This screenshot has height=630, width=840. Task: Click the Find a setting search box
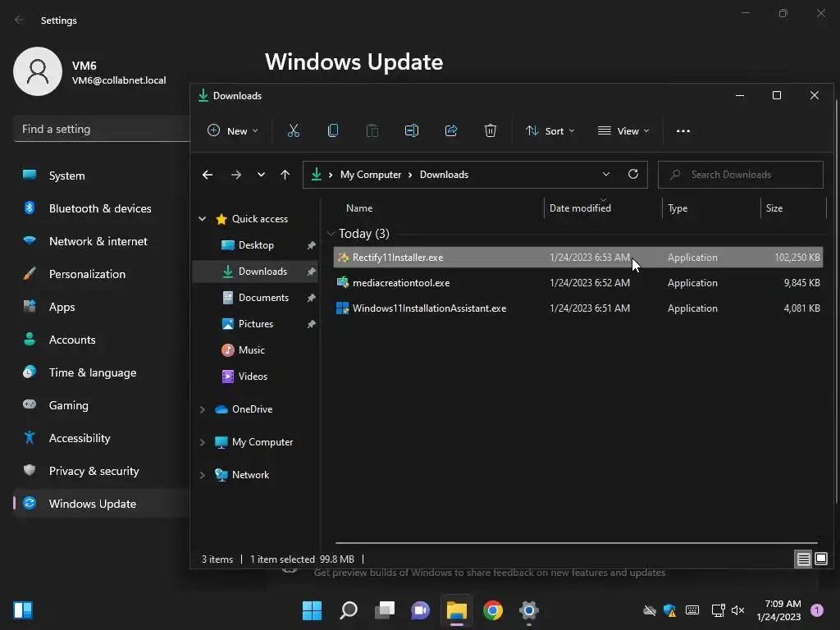(102, 129)
